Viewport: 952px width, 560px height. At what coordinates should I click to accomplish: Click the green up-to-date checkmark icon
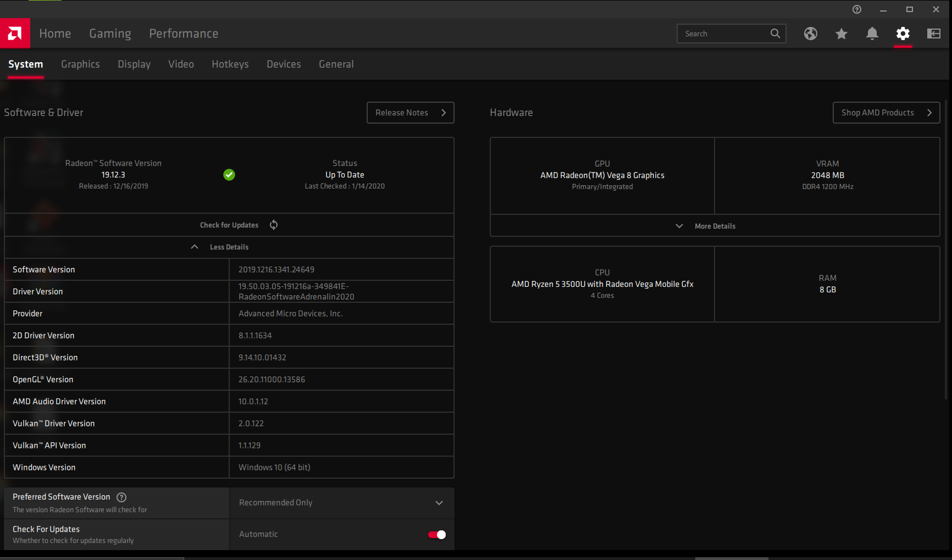[229, 175]
